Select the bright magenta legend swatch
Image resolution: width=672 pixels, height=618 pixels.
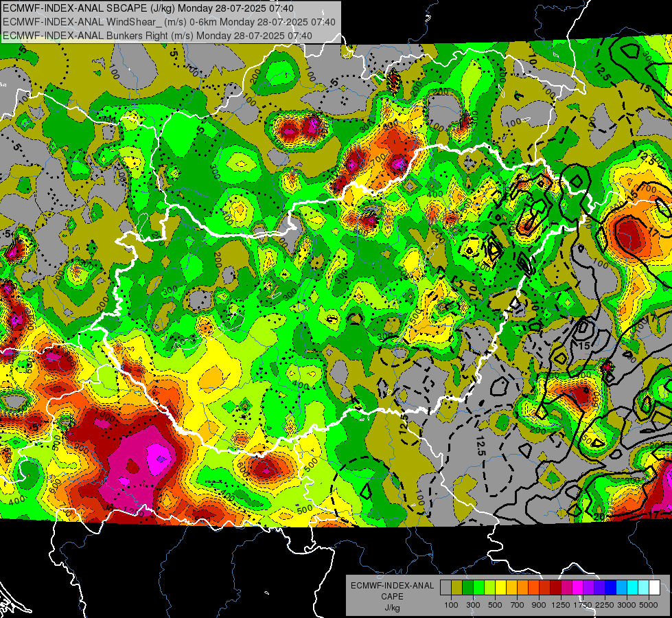[577, 587]
